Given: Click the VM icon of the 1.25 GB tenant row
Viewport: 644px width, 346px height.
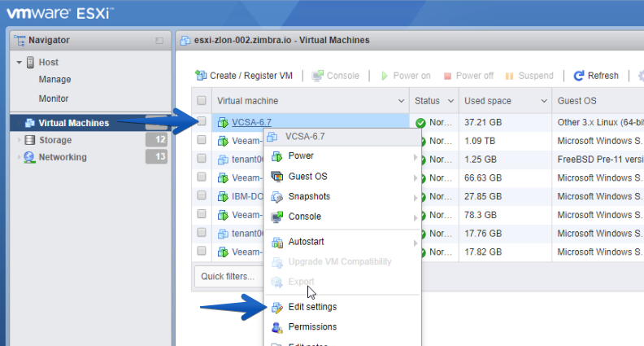Looking at the screenshot, I should pyautogui.click(x=223, y=160).
